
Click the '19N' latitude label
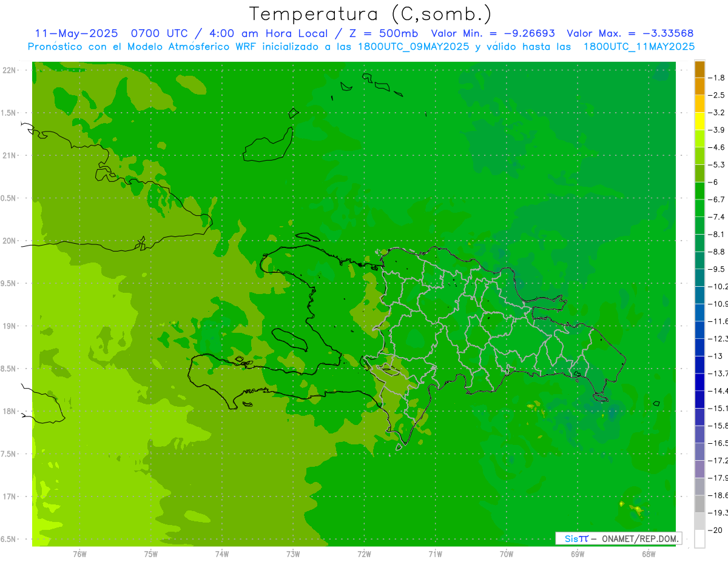[10, 326]
